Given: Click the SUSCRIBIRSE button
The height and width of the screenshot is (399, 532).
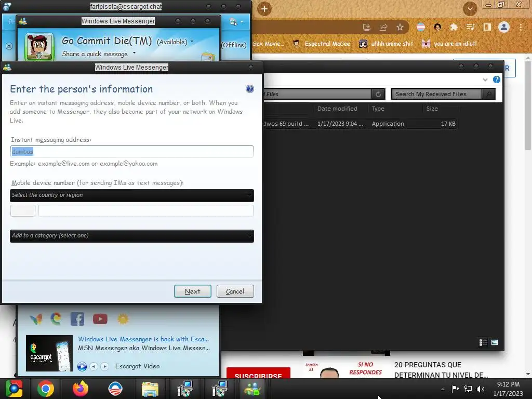Looking at the screenshot, I should (258, 373).
